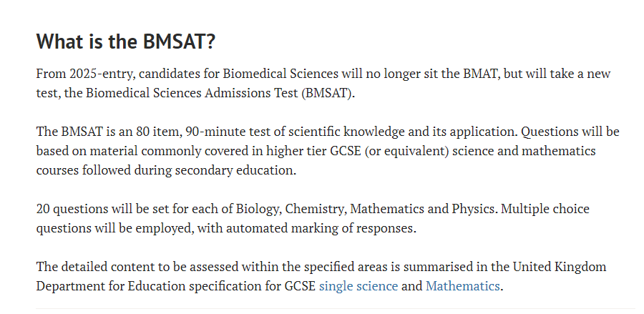
Task: Click the 'Multiple choice' text
Action: 545,209
